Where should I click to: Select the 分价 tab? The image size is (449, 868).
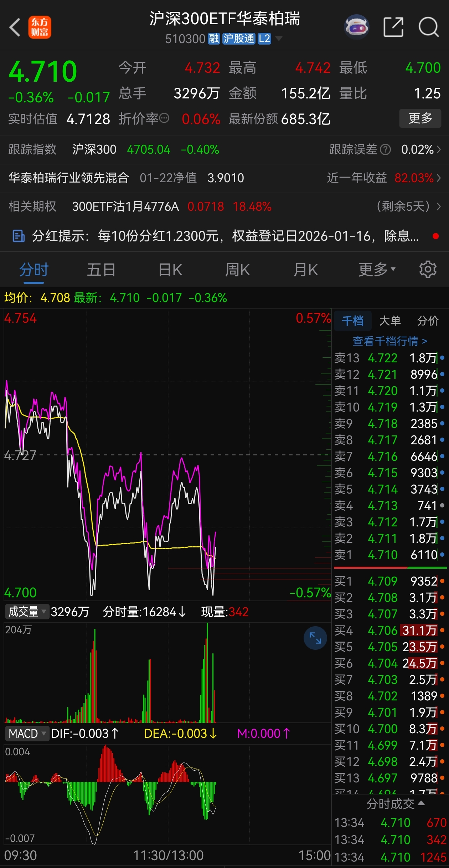click(428, 321)
